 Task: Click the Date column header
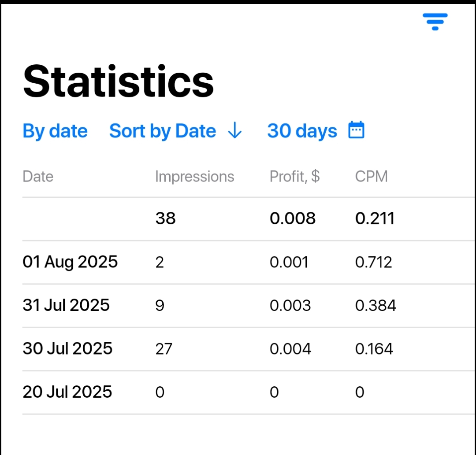[38, 177]
